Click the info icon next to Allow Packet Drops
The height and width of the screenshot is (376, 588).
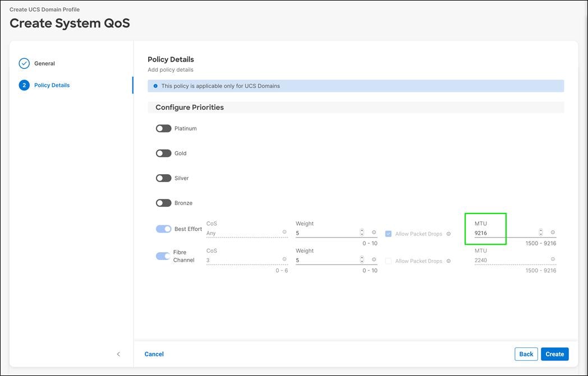[x=449, y=234]
